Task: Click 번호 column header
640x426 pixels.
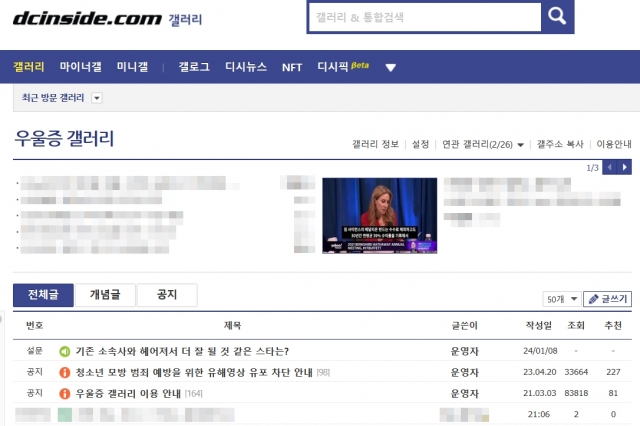Action: point(35,325)
